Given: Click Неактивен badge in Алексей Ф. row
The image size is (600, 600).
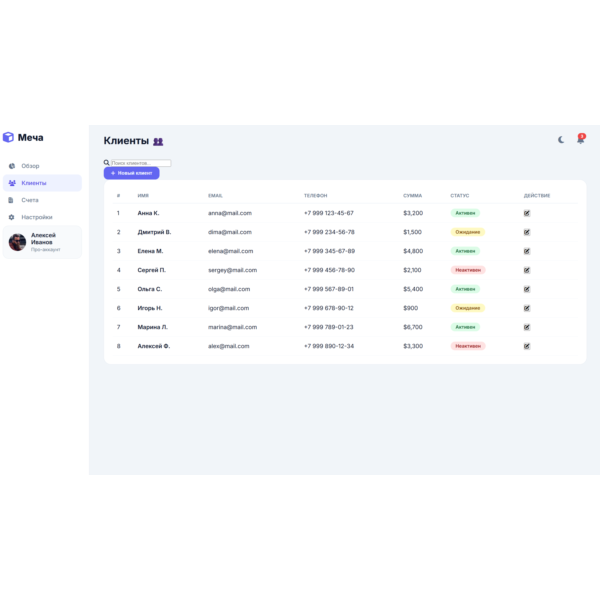Looking at the screenshot, I should pyautogui.click(x=468, y=346).
